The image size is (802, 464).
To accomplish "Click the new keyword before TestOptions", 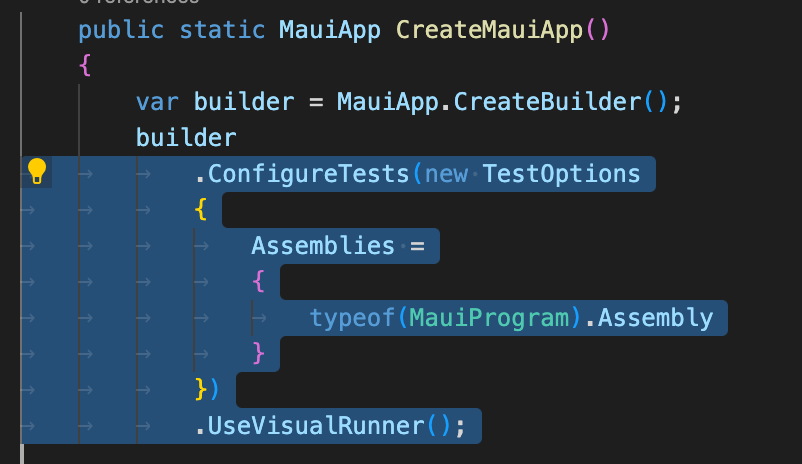I will pyautogui.click(x=446, y=174).
